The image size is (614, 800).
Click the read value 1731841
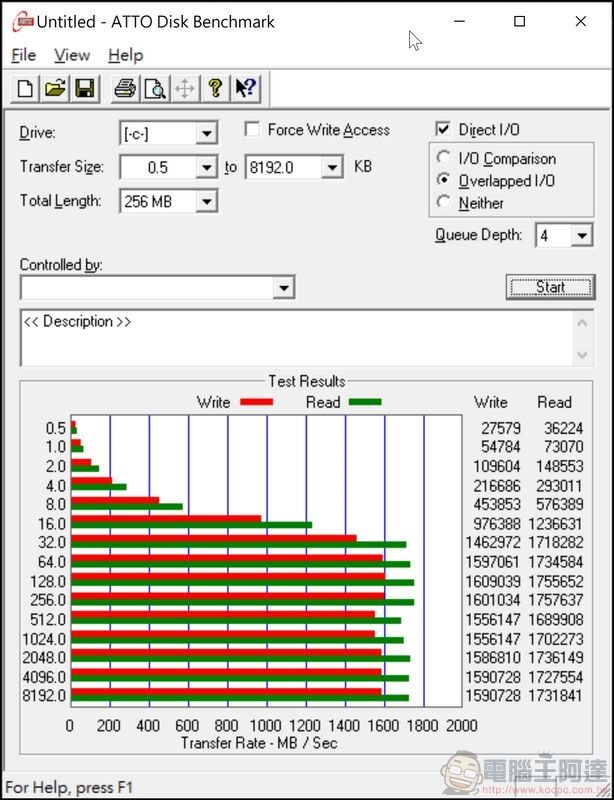pyautogui.click(x=556, y=695)
